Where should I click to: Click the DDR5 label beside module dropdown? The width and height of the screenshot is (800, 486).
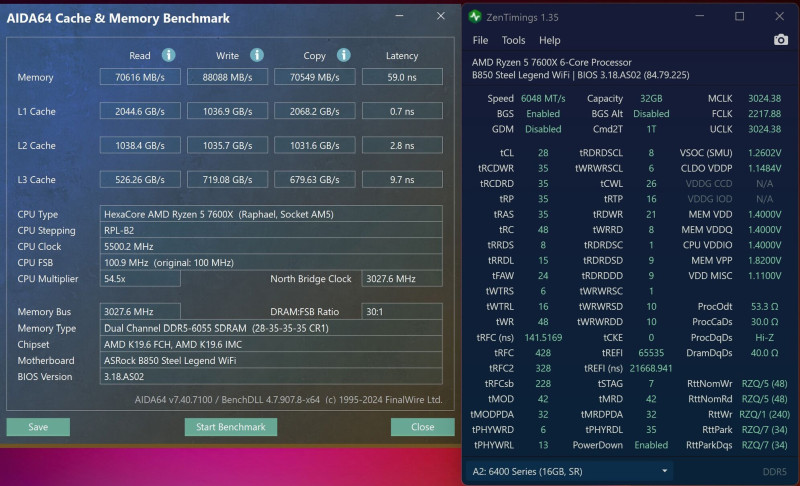pyautogui.click(x=774, y=472)
